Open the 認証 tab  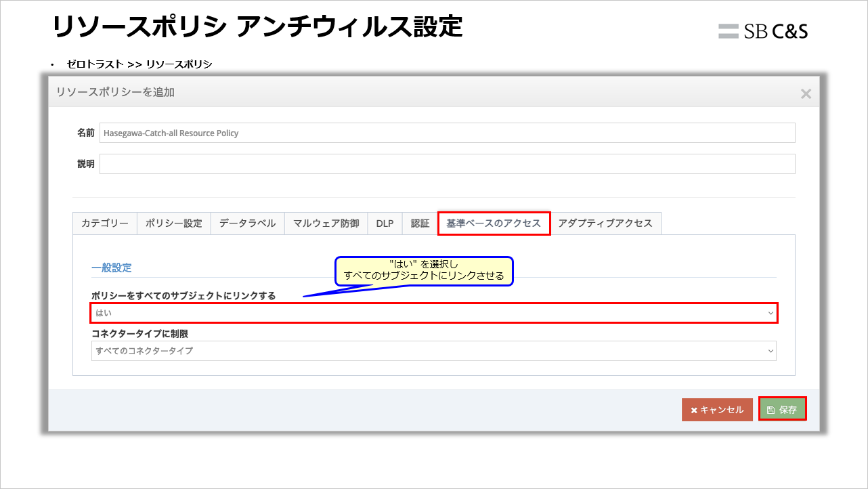pyautogui.click(x=420, y=224)
